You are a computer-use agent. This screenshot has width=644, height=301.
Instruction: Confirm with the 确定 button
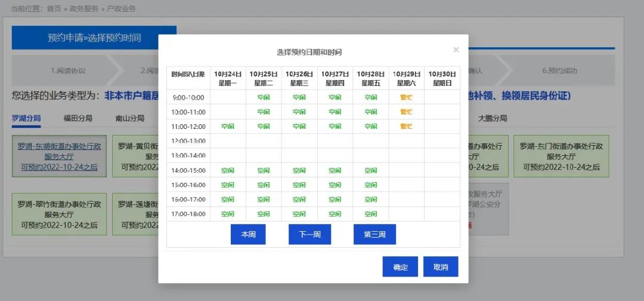click(401, 267)
